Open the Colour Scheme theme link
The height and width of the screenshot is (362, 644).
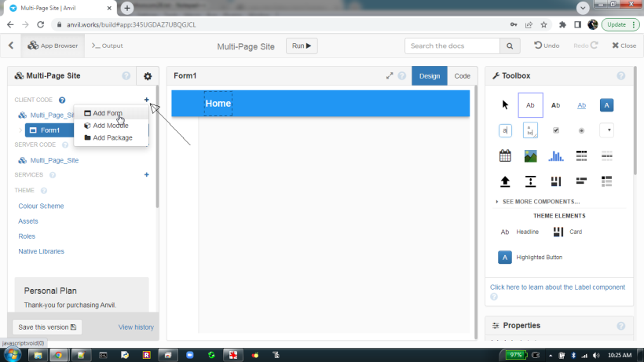tap(41, 206)
